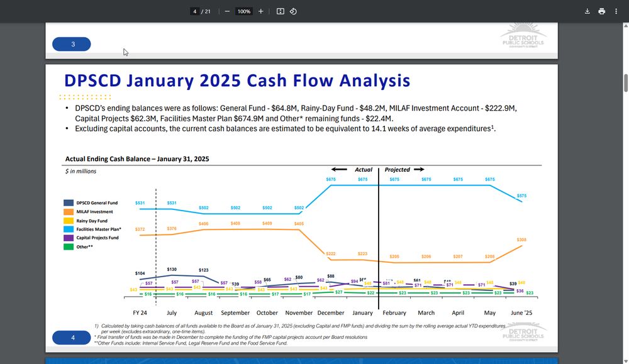The image size is (629, 364).
Task: Click the 'FY 24' axis label
Action: (x=140, y=312)
